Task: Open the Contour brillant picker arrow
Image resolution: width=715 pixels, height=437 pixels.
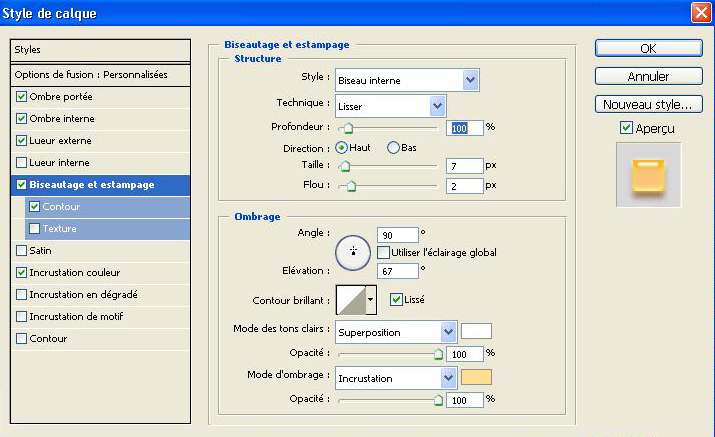Action: 371,300
